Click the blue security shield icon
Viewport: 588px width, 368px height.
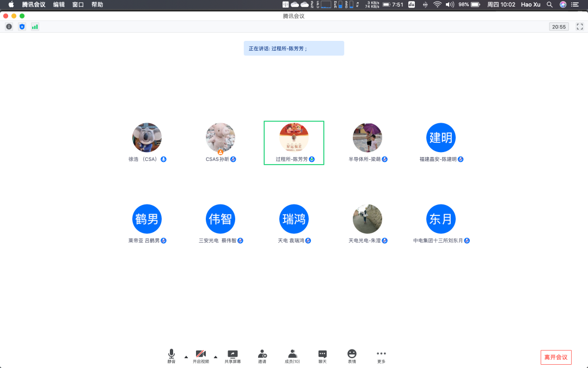pos(22,26)
